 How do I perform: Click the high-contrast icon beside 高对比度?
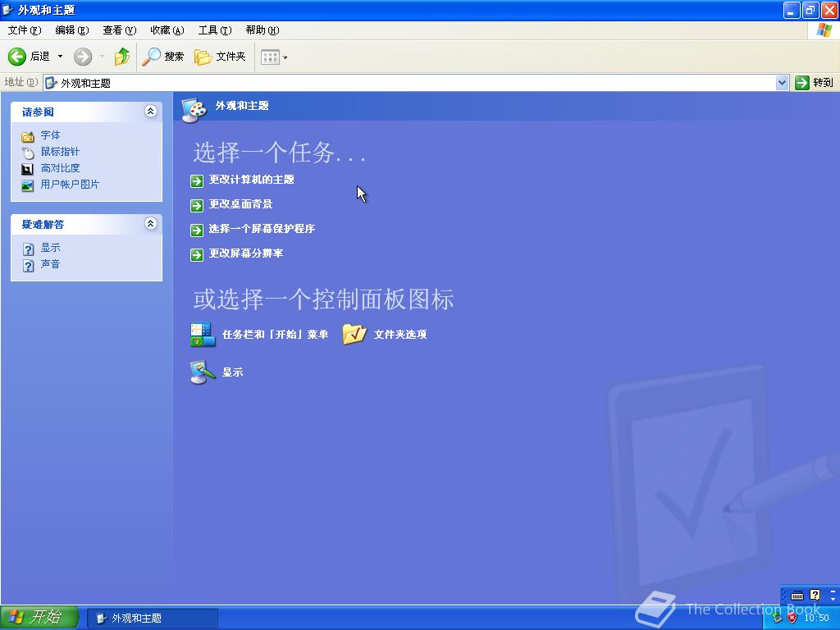coord(27,169)
